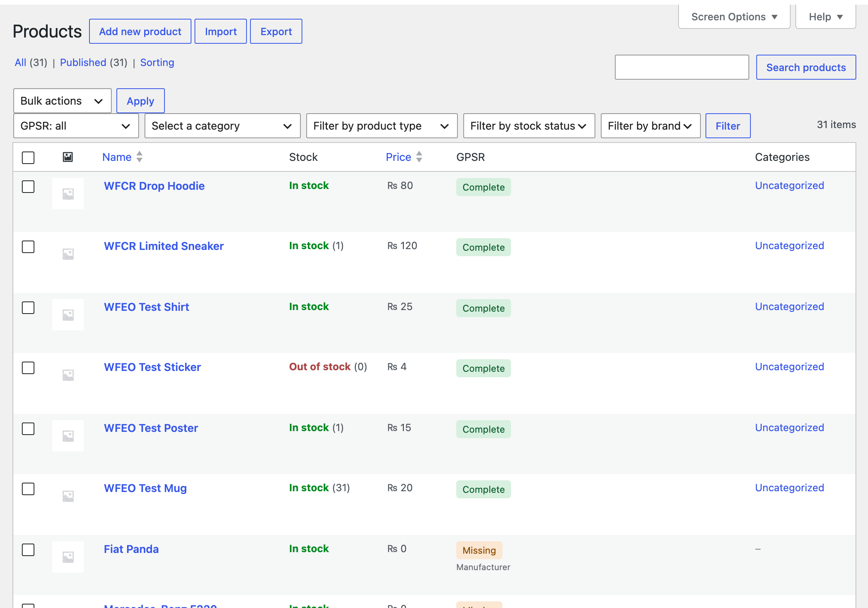Click the Name column sort arrows
This screenshot has height=608, width=868.
[x=139, y=157]
